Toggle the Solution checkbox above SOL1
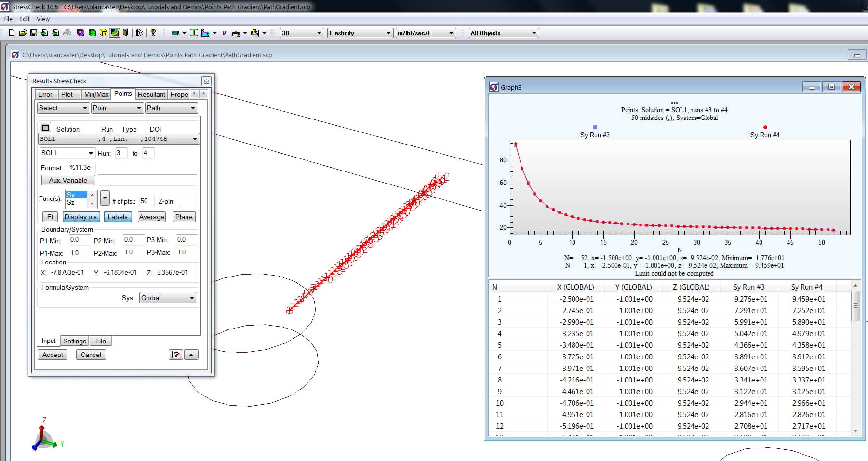 [x=45, y=127]
